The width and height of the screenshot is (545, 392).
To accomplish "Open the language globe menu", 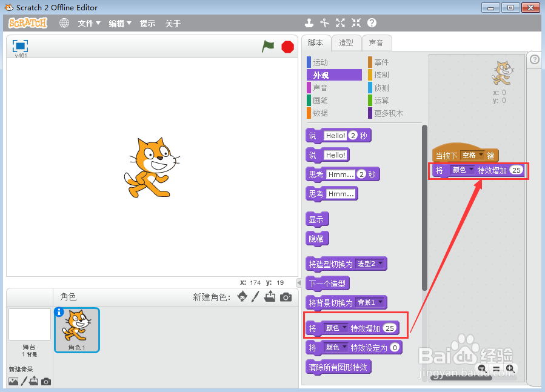I will 64,23.
